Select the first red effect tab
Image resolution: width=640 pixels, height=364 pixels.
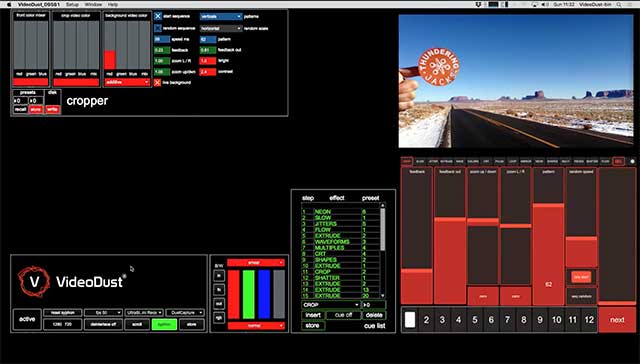[x=407, y=162]
